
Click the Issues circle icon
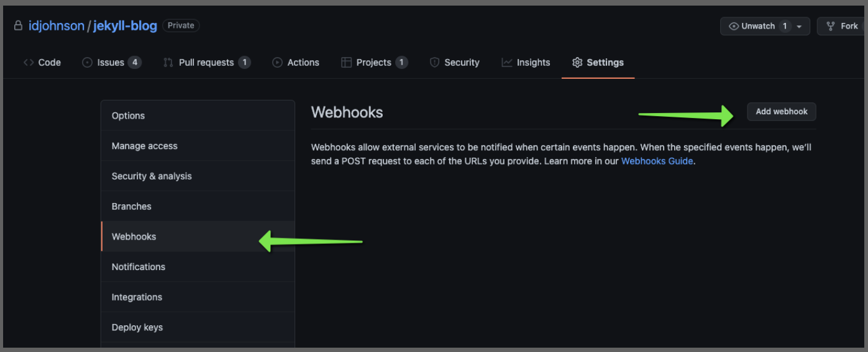88,62
